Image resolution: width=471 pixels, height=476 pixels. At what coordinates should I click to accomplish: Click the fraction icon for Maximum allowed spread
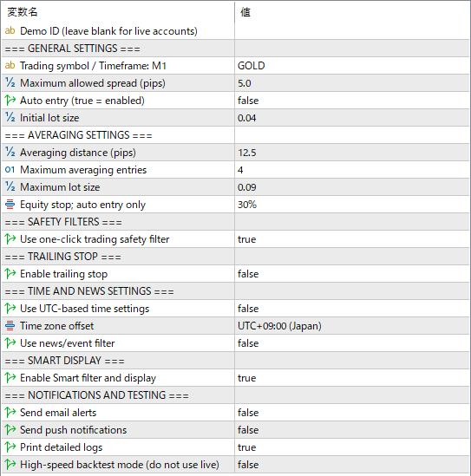(10, 82)
